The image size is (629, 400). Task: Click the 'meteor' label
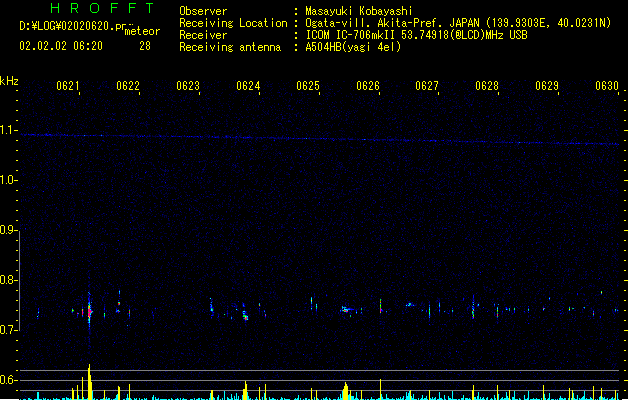(x=142, y=31)
